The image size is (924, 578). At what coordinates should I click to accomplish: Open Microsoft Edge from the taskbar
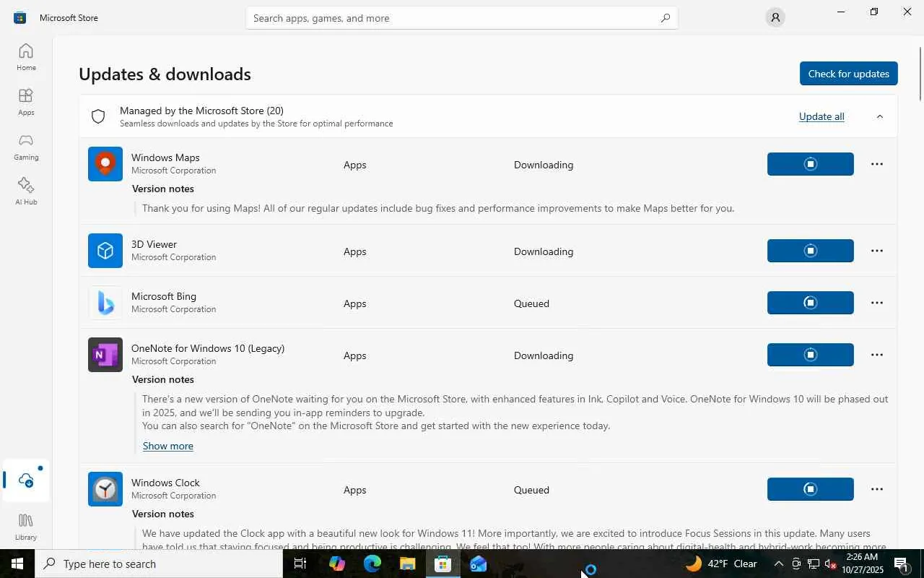coord(372,564)
